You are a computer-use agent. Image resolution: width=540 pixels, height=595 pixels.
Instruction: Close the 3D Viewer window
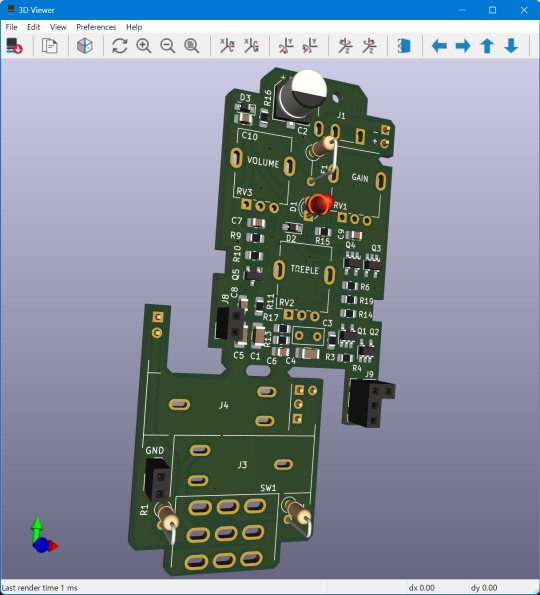click(524, 10)
